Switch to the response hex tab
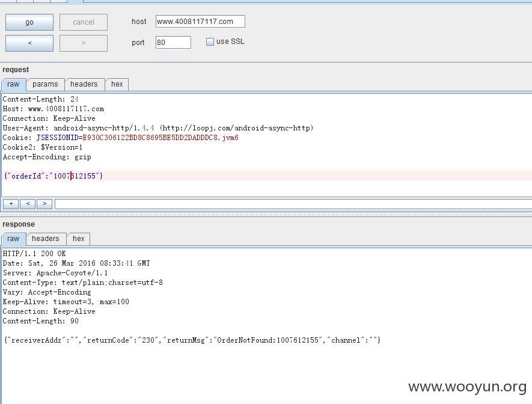The image size is (532, 404). [x=78, y=239]
